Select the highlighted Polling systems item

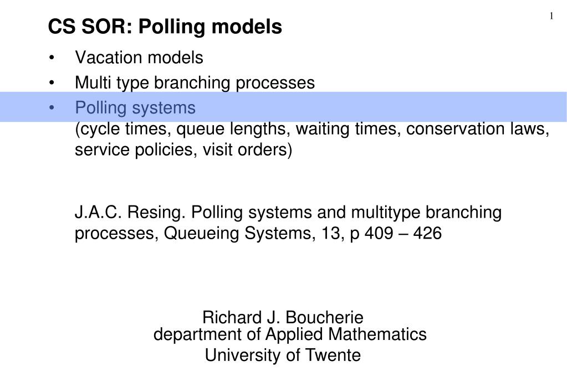tap(135, 107)
